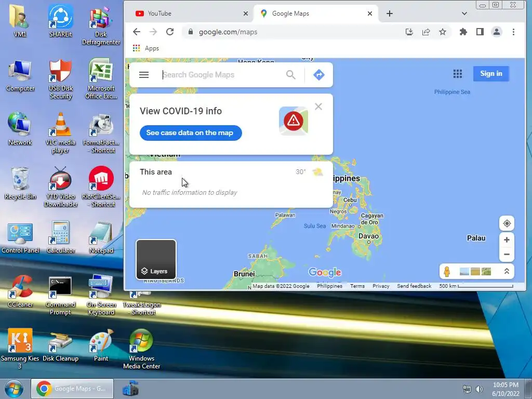Screen dimensions: 532x399
Task: Open the Google apps grid
Action: point(457,74)
